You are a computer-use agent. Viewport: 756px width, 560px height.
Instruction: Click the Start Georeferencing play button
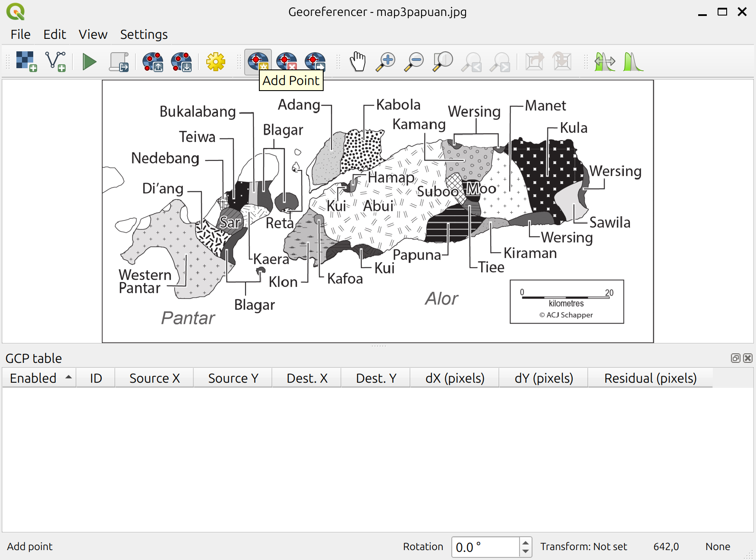pos(89,62)
